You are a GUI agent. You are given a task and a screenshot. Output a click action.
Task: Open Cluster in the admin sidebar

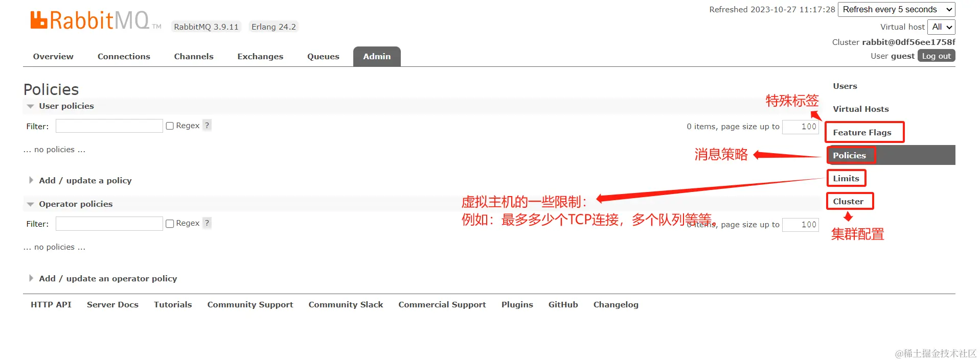[x=848, y=202]
